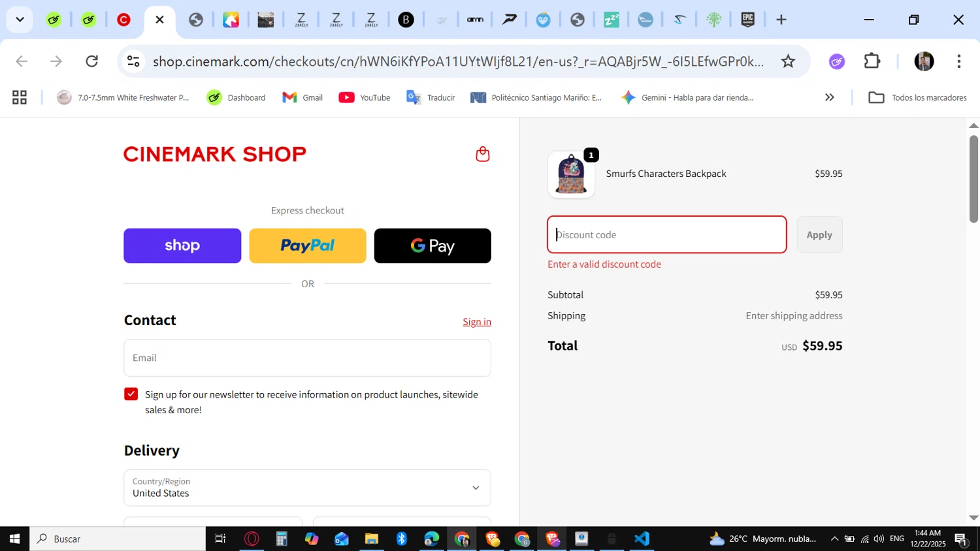Viewport: 980px width, 551px height.
Task: Go back to the previous page
Action: click(22, 61)
